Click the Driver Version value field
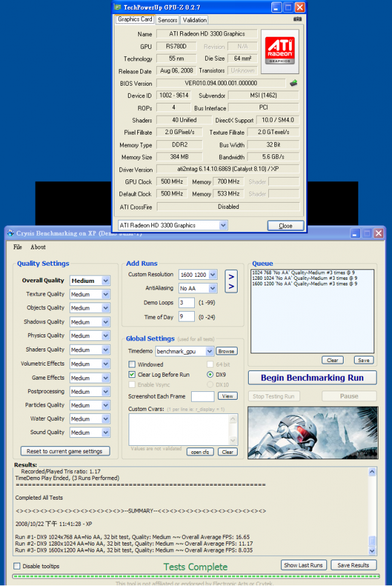This screenshot has width=392, height=586. pos(228,169)
